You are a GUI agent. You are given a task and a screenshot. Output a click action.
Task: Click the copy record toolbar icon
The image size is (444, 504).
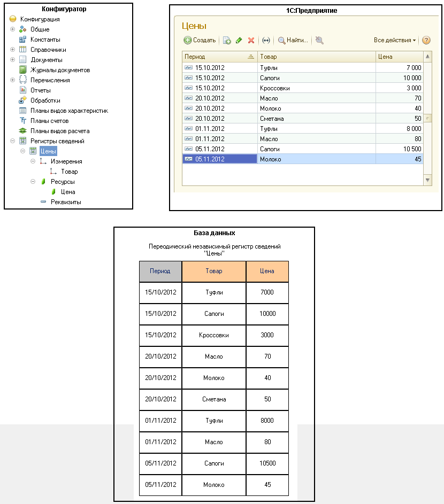pos(227,40)
